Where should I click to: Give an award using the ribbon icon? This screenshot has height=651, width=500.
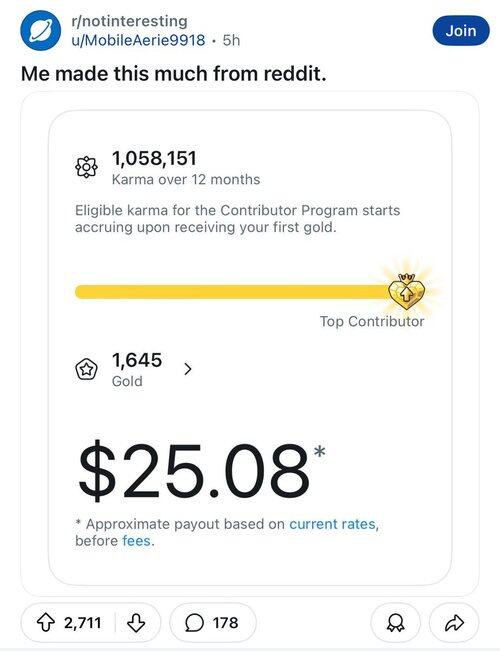(x=395, y=623)
